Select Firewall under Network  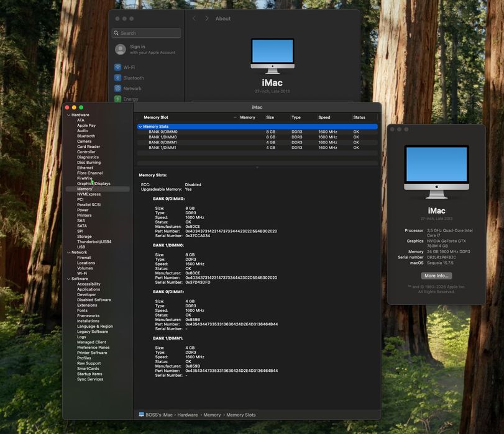[x=84, y=258]
